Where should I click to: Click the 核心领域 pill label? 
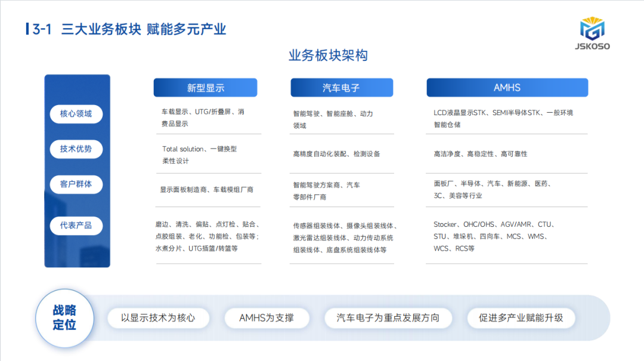pyautogui.click(x=76, y=114)
